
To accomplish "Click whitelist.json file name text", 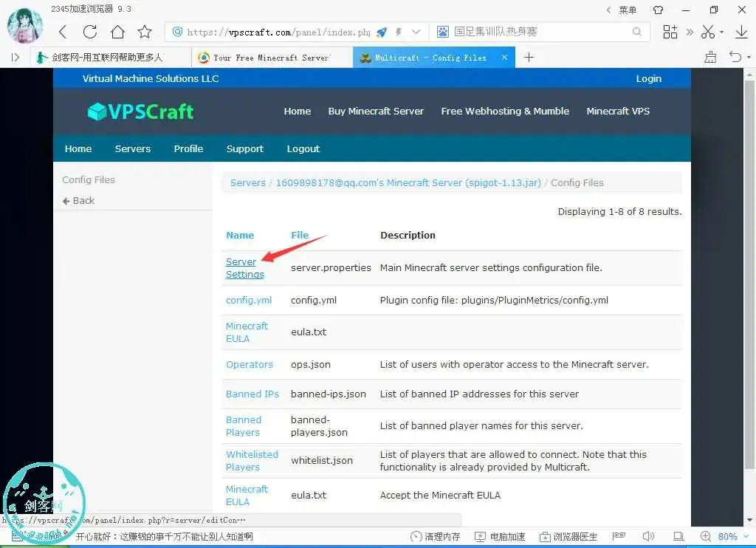I will click(322, 461).
